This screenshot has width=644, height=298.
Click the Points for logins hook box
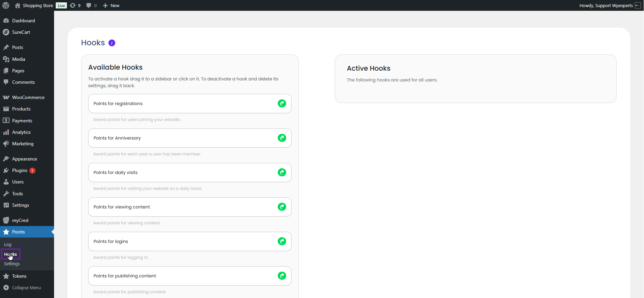pyautogui.click(x=182, y=241)
